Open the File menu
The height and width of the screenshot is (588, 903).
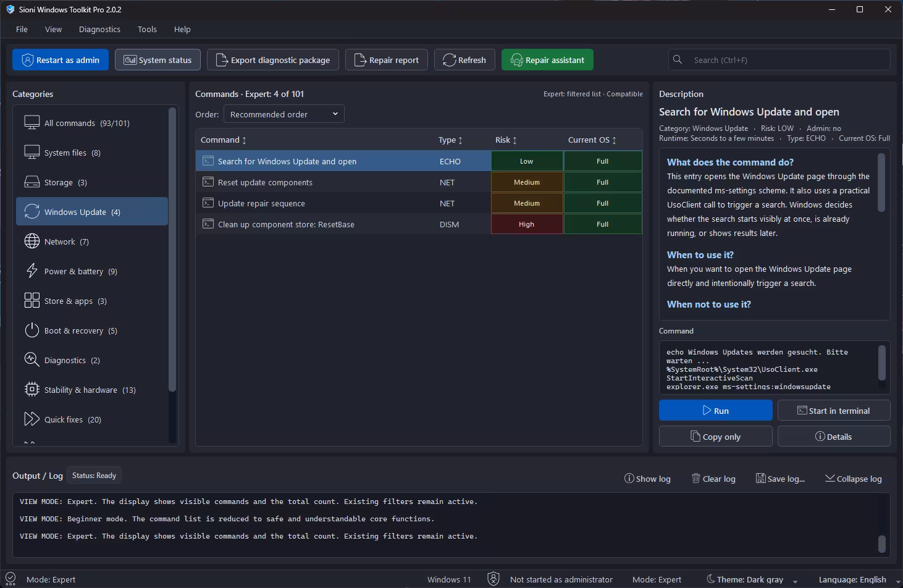tap(22, 29)
